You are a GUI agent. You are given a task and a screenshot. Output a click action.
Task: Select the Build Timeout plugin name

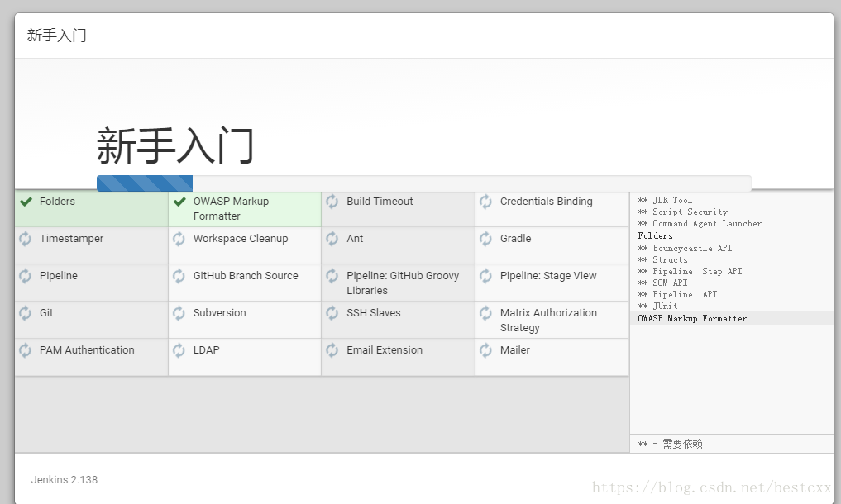point(380,202)
